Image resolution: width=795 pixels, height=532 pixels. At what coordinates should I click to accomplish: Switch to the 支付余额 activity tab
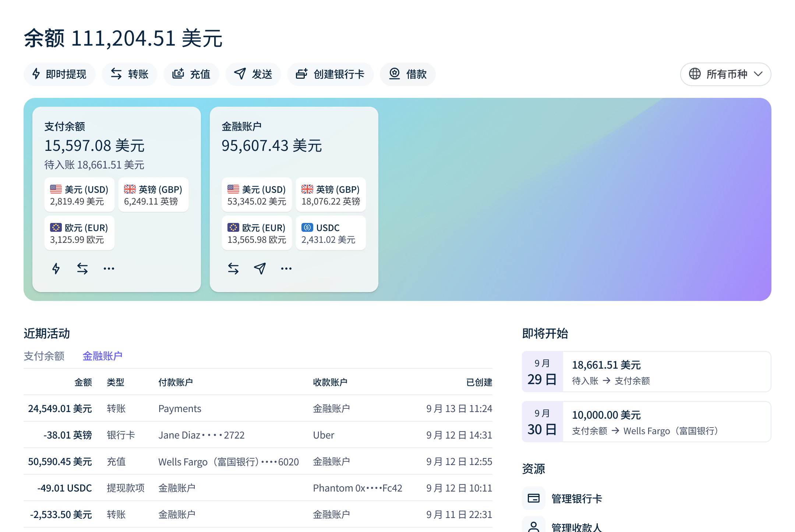click(44, 356)
